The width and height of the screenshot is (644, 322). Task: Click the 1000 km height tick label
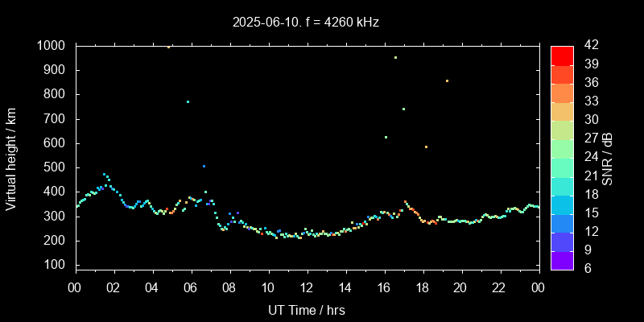tap(50, 46)
